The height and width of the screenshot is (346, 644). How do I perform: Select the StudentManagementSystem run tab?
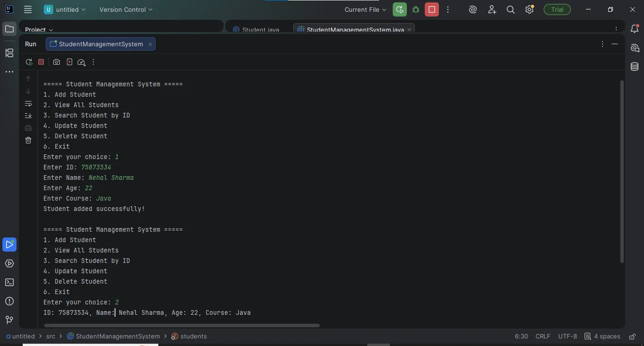click(100, 44)
